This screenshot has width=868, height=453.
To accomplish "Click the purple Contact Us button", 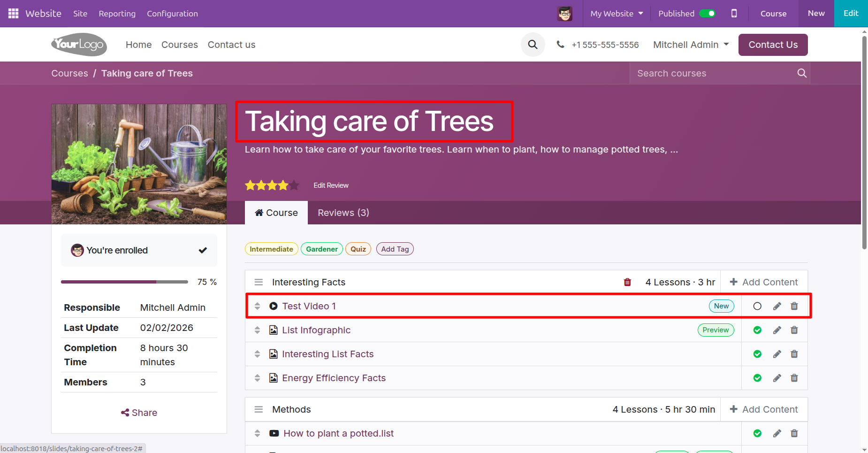I will point(773,45).
